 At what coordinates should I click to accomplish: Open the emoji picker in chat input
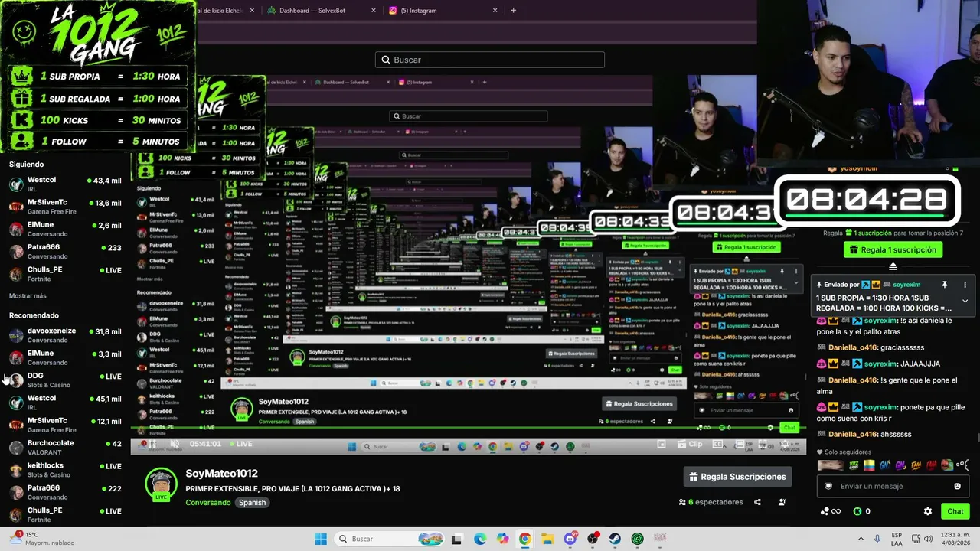point(957,486)
